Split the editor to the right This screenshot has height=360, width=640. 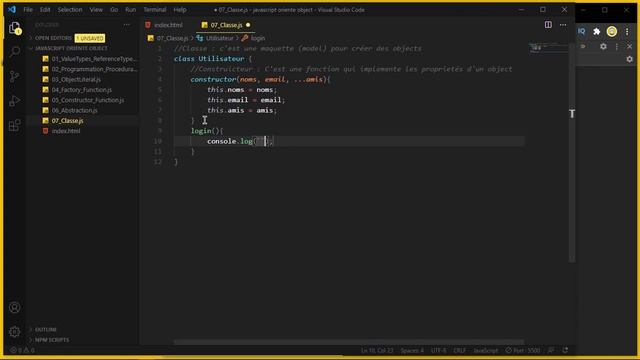click(x=548, y=25)
